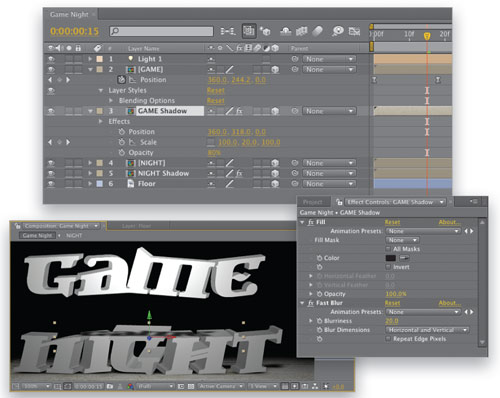Click Reset for Blending Options
Image resolution: width=500 pixels, height=398 pixels.
point(216,100)
